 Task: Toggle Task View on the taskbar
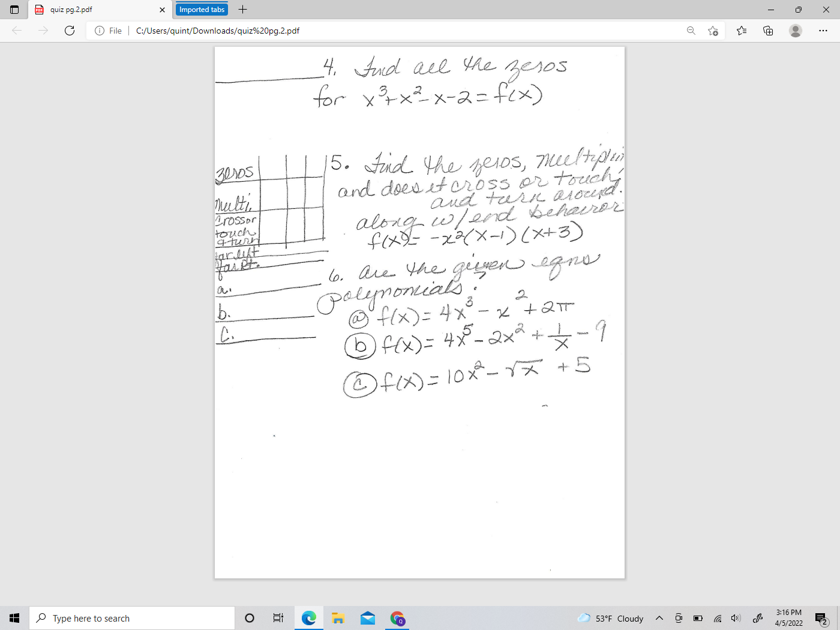277,617
